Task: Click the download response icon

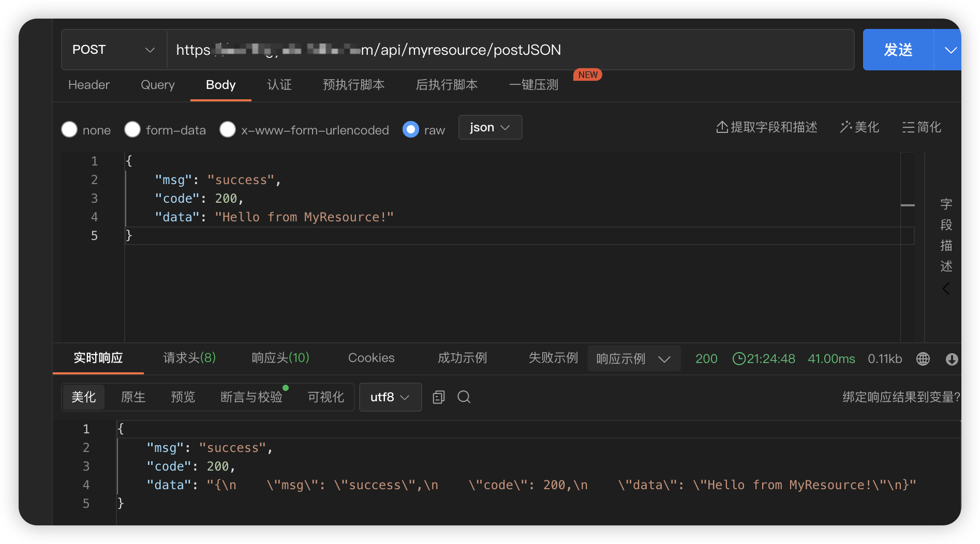Action: point(952,359)
